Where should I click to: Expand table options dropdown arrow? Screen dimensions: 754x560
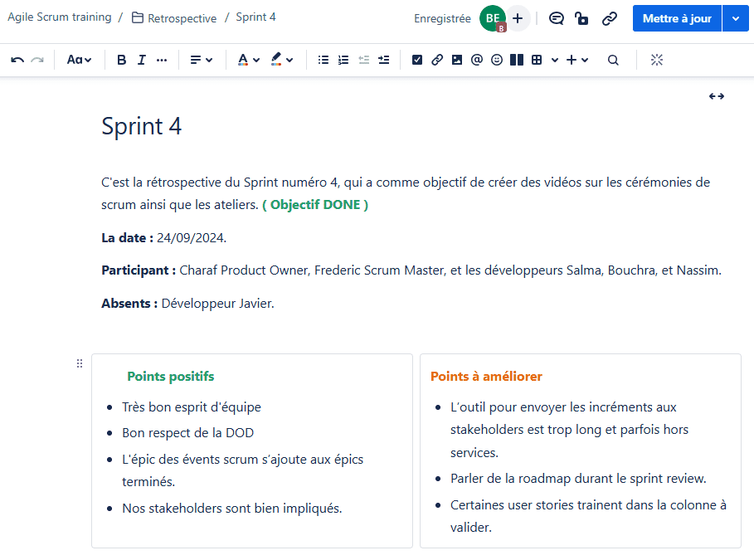coord(555,60)
